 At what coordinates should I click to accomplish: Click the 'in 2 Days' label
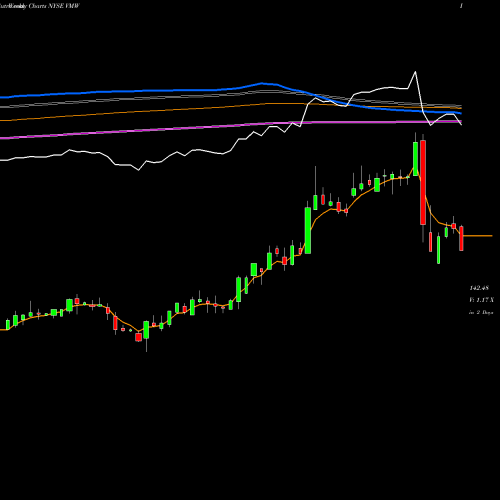click(x=481, y=312)
